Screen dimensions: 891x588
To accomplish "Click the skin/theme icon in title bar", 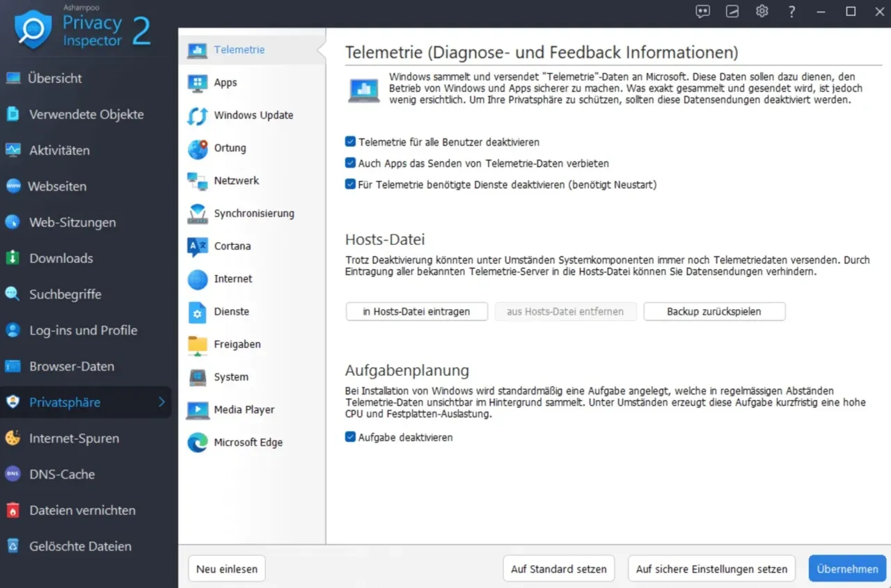I will [732, 11].
